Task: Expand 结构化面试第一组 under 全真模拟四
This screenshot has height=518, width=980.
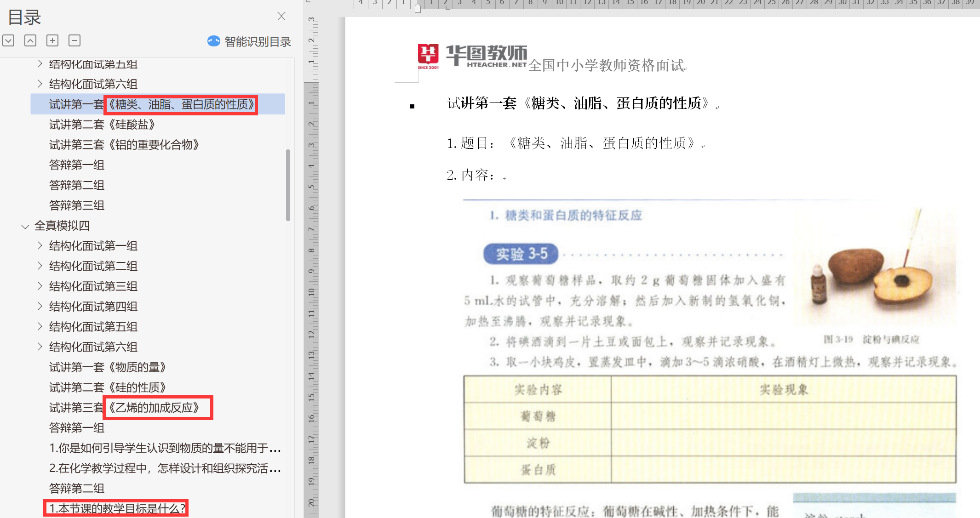Action: (40, 246)
